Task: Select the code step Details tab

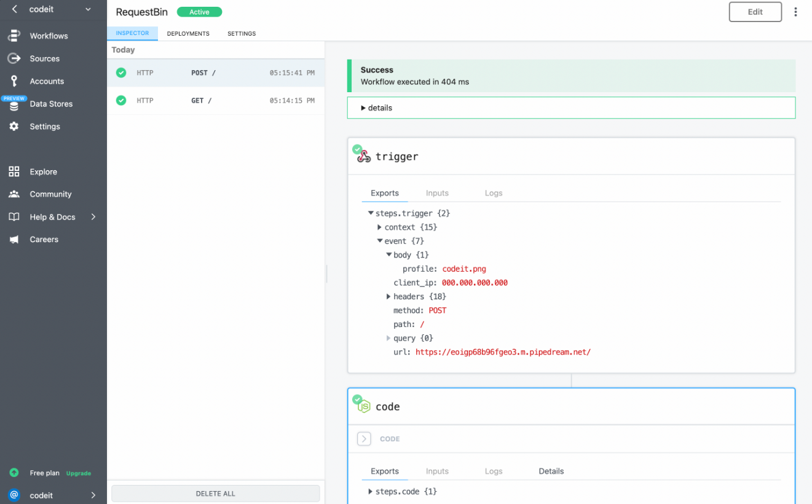Action: [551, 471]
